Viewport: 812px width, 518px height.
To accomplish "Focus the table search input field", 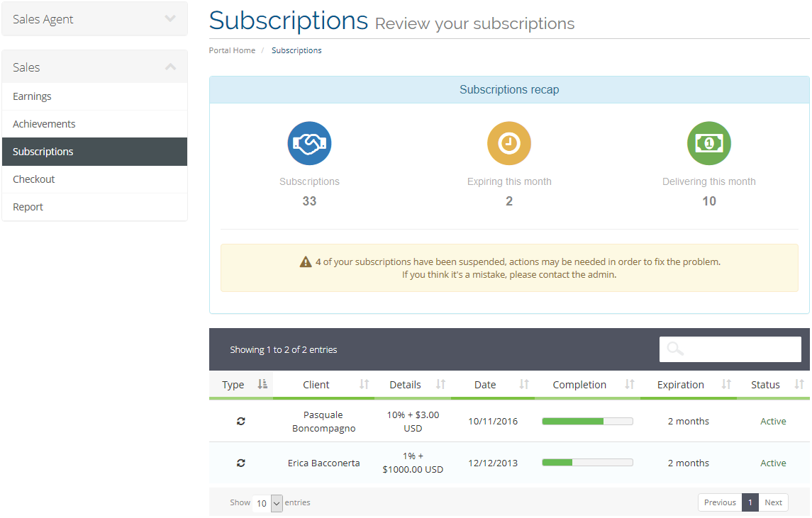I will [730, 349].
